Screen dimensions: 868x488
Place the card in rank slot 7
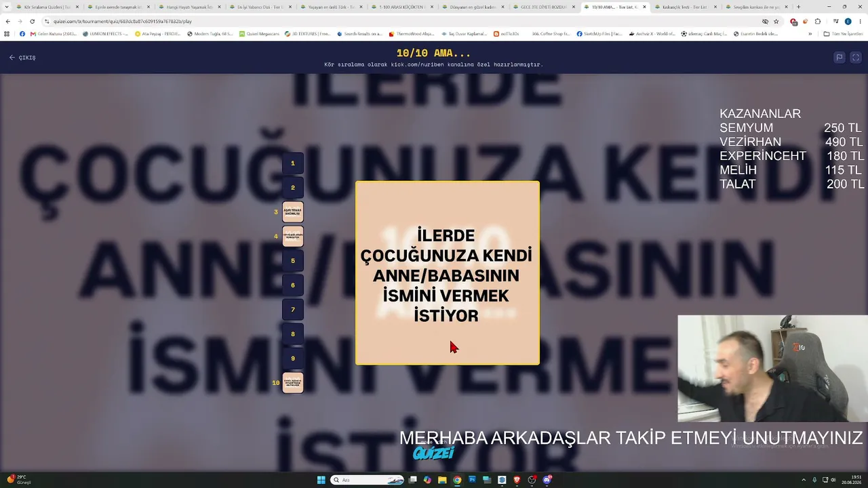293,310
